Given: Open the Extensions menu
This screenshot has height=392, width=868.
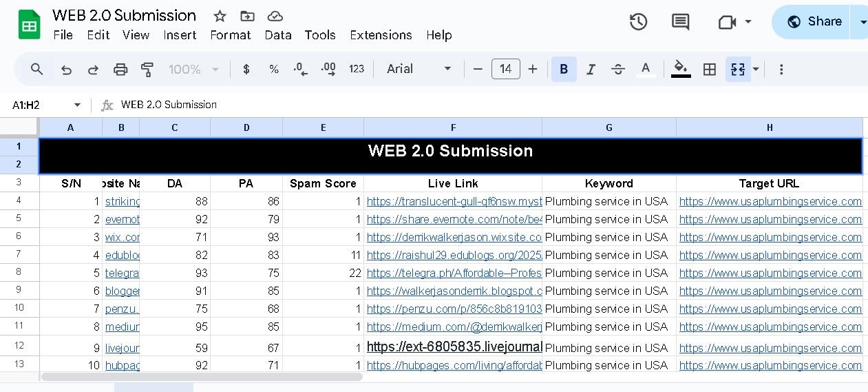Looking at the screenshot, I should (381, 35).
